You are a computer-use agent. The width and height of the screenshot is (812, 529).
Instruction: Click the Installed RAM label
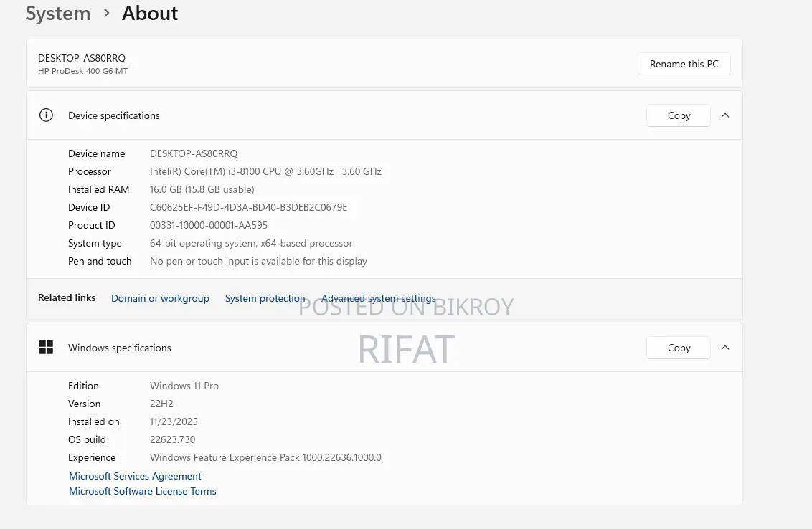click(x=98, y=189)
